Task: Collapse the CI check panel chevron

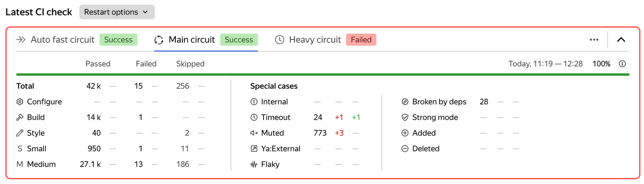Action: click(x=621, y=40)
